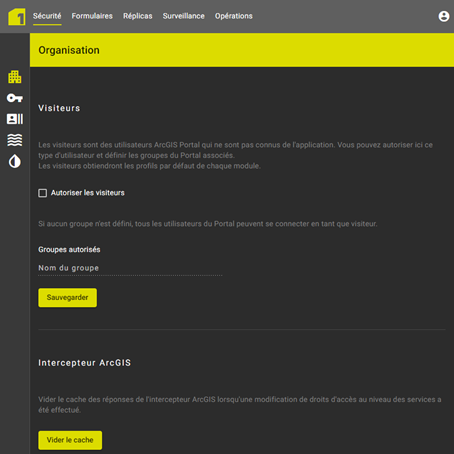
Task: Open the key icon in sidebar
Action: pyautogui.click(x=15, y=98)
